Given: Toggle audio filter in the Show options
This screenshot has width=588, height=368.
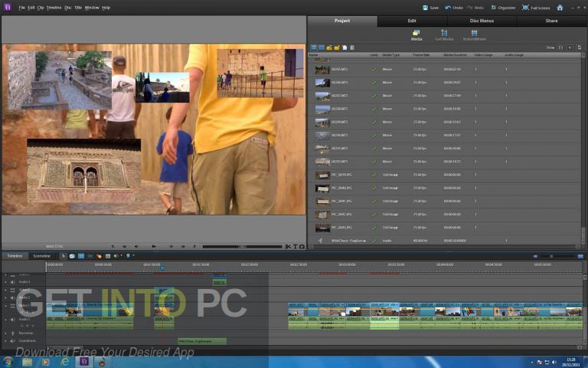Looking at the screenshot, I should (570, 48).
